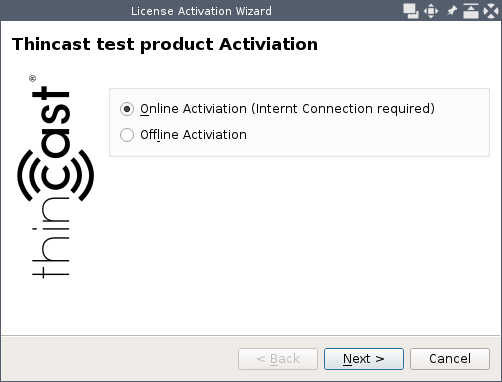Click the blank white area below options box
Viewport: 502px width, 382px height.
point(299,245)
